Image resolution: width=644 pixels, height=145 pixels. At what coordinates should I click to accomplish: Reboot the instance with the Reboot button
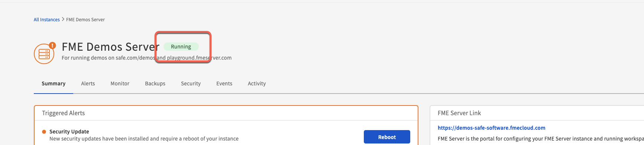coord(387,137)
